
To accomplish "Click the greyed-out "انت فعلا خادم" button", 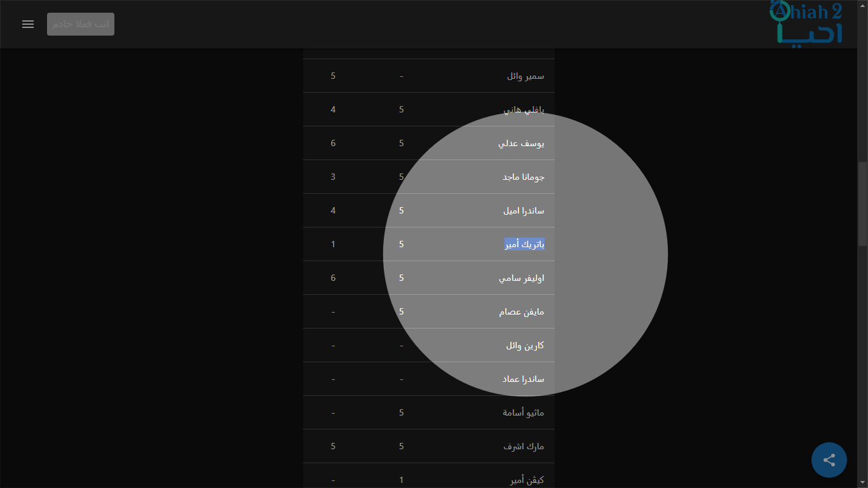I will click(x=81, y=24).
